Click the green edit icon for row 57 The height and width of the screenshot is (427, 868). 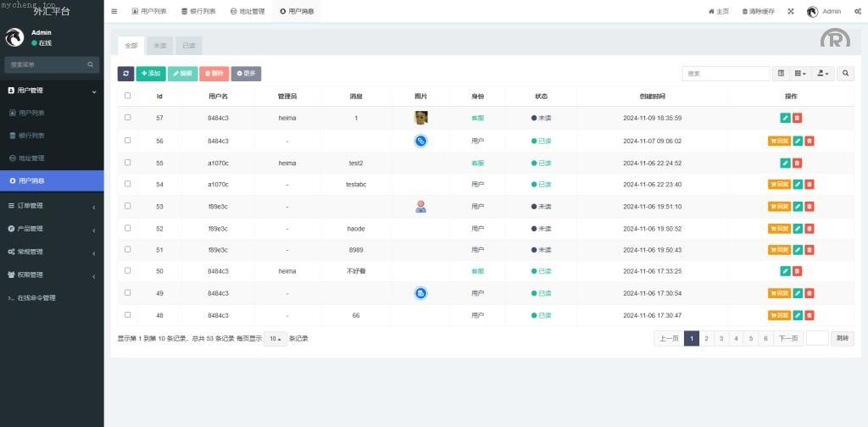(785, 119)
